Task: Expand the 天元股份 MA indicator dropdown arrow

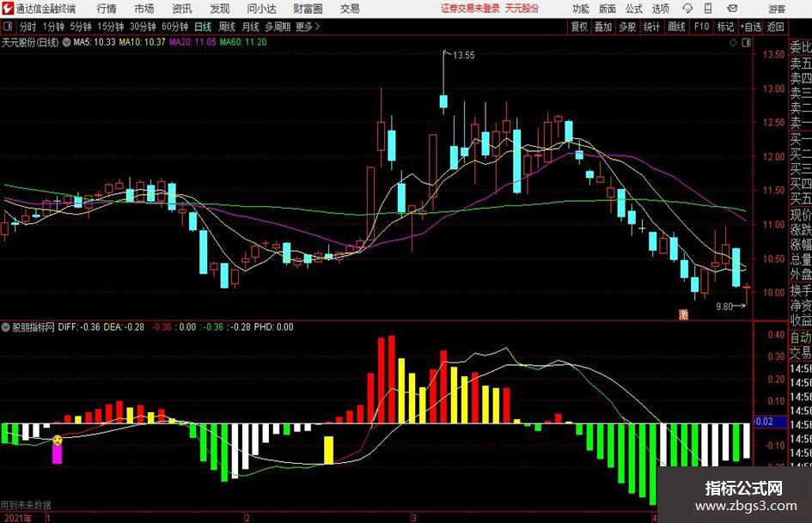Action: coord(66,42)
